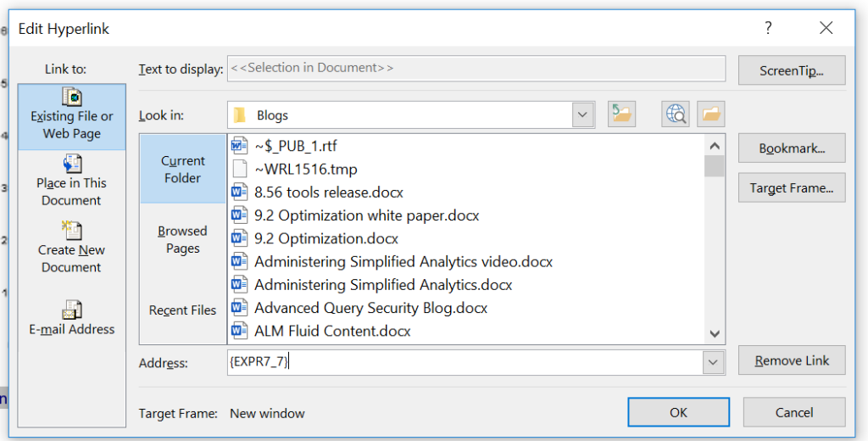The height and width of the screenshot is (441, 868).
Task: Select the Current Folder tab
Action: click(183, 169)
